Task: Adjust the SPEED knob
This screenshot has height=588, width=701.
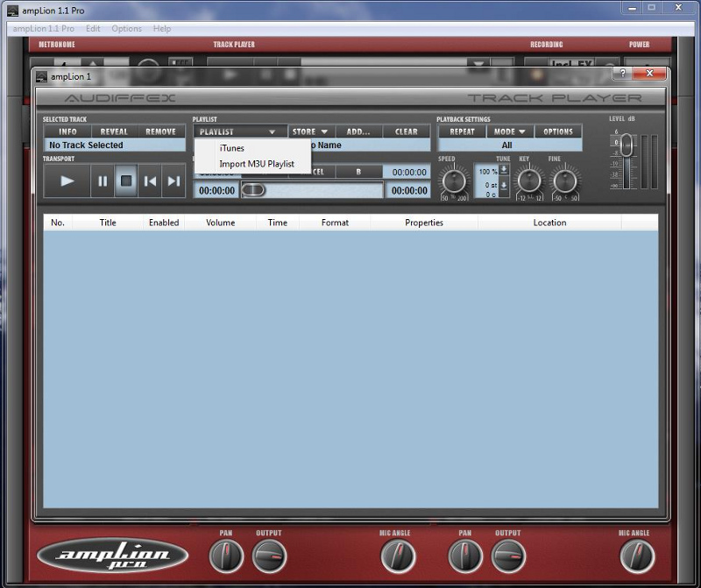Action: [x=454, y=181]
